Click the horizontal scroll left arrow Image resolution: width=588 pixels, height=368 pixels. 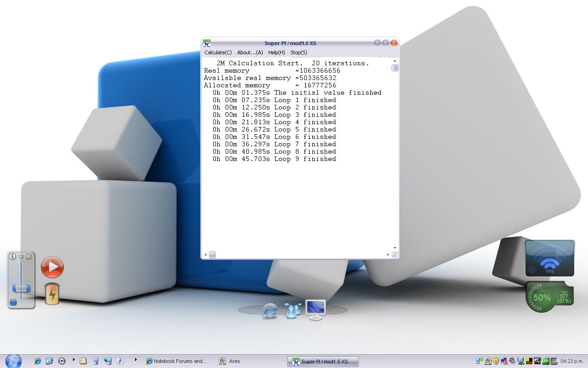tap(205, 254)
